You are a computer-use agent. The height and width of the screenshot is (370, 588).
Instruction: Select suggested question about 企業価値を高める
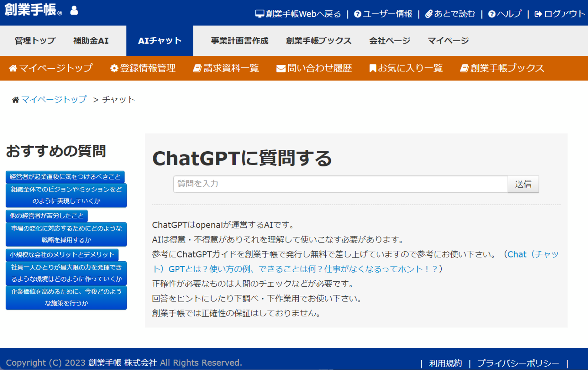[x=66, y=297]
